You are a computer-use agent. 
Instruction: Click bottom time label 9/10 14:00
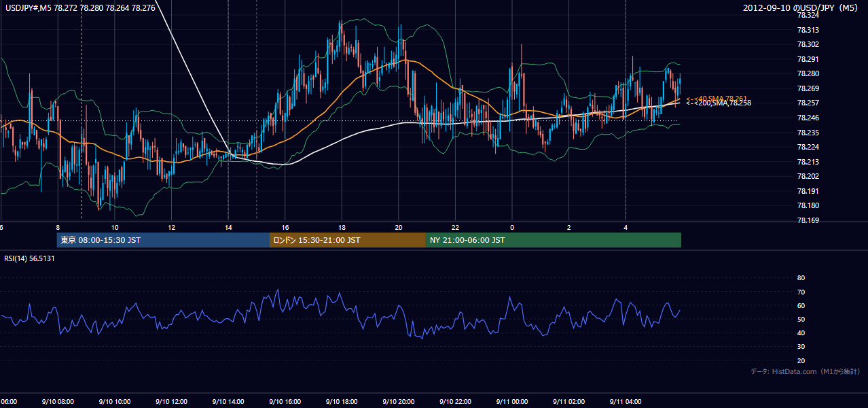[x=228, y=402]
